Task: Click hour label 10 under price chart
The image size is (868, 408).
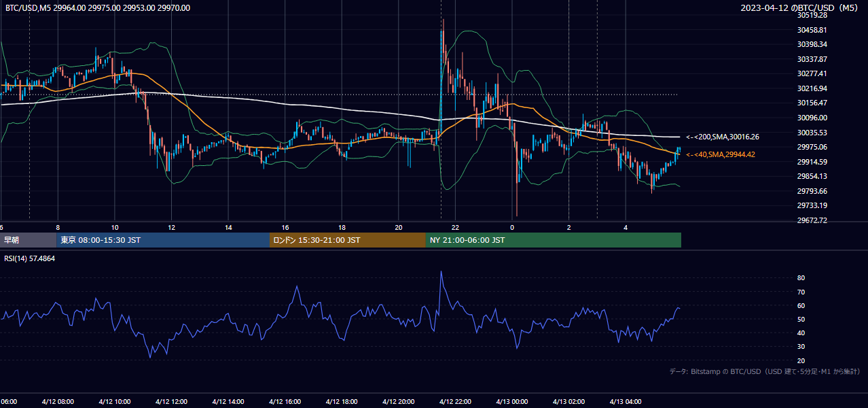Action: click(114, 228)
